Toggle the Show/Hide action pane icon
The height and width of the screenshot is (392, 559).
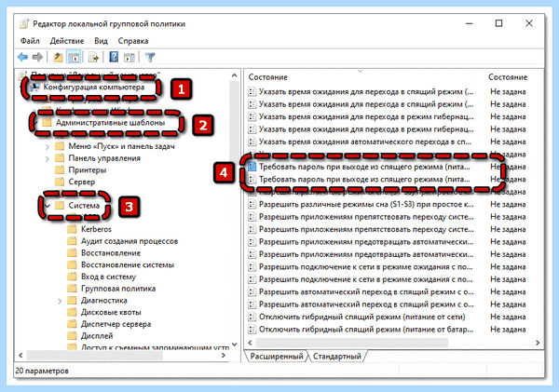(130, 57)
